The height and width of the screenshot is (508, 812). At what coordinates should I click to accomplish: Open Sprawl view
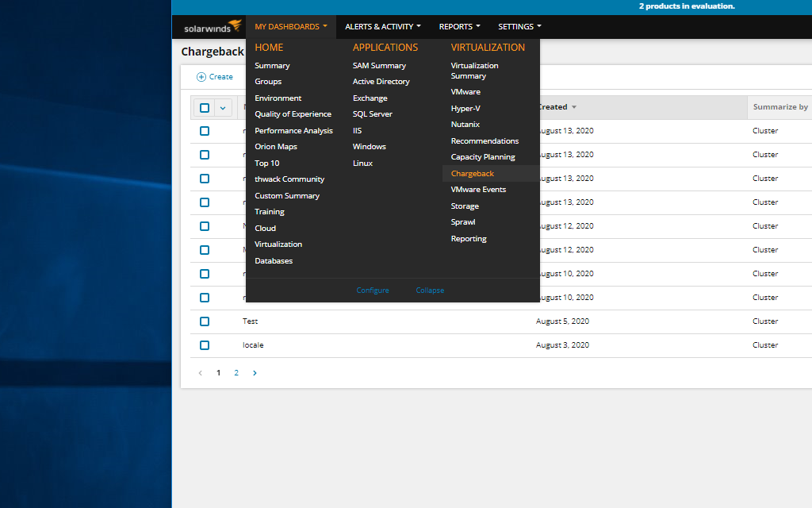[x=462, y=222]
